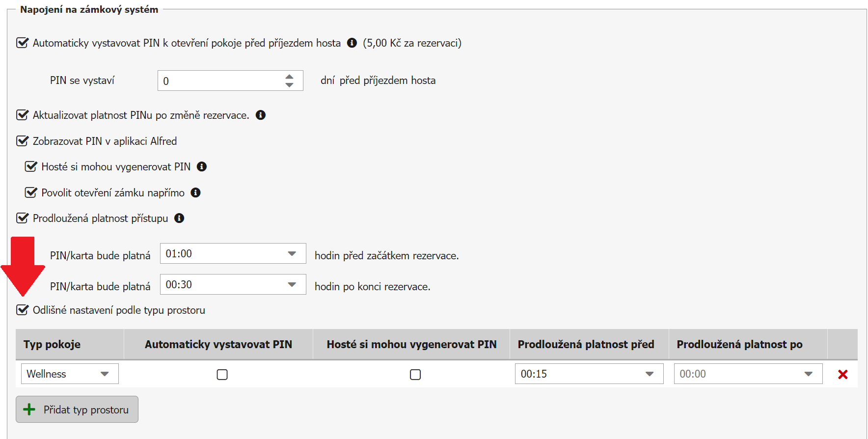Disable Odlišné nastavení podle typu prostoru

click(23, 310)
